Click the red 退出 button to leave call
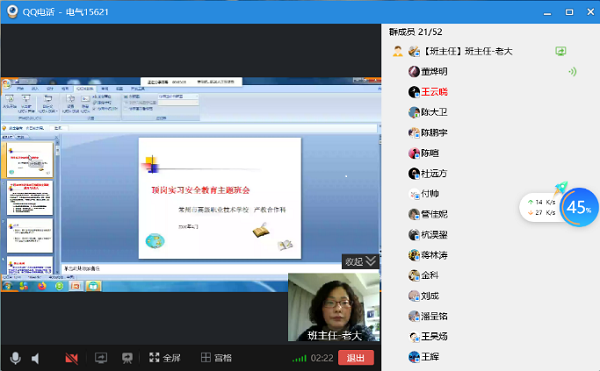Image resolution: width=600 pixels, height=371 pixels. (x=356, y=358)
